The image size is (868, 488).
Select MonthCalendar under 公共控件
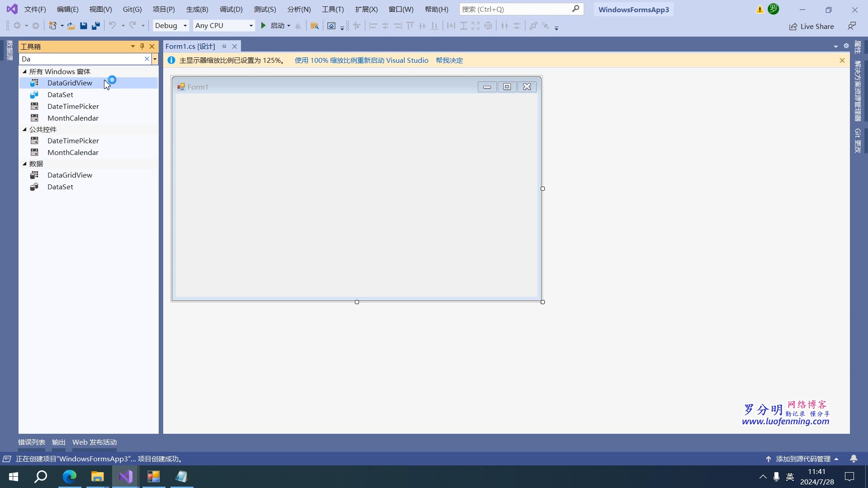pos(89,152)
